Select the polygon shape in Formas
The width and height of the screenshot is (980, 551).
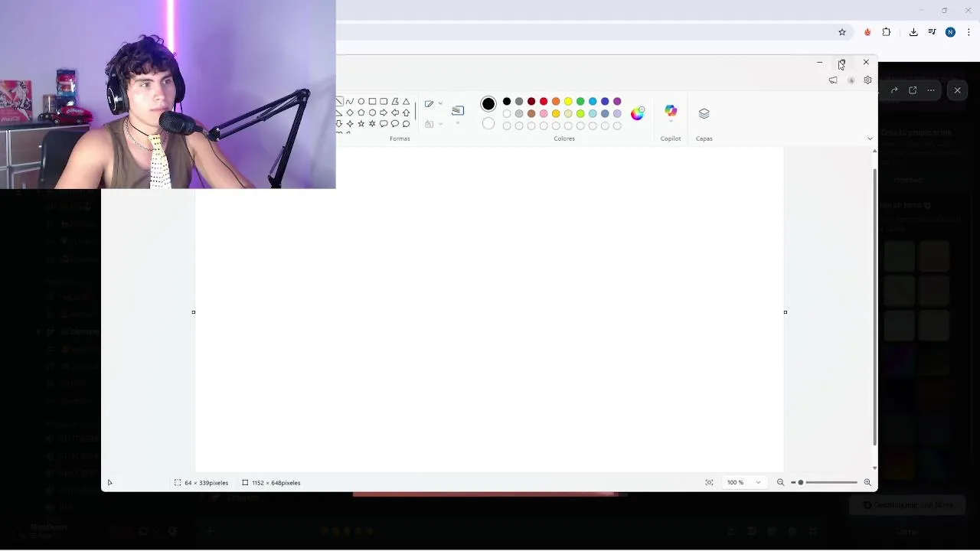click(x=395, y=101)
